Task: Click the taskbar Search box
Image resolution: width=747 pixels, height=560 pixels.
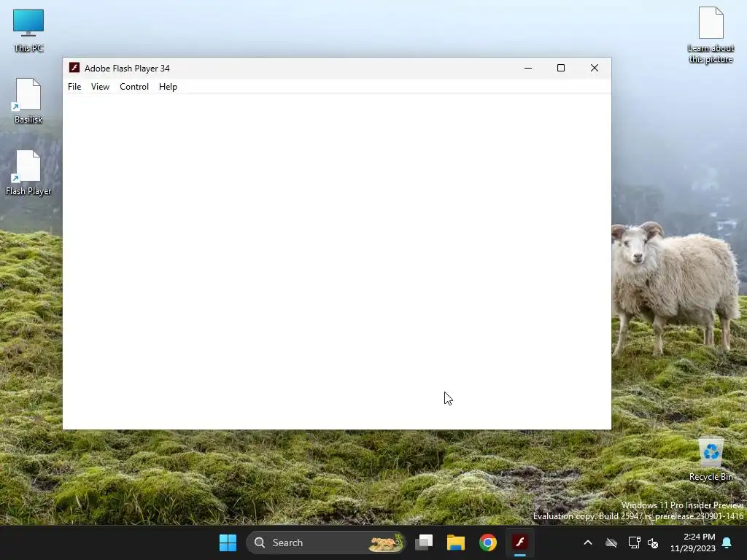Action: (325, 542)
